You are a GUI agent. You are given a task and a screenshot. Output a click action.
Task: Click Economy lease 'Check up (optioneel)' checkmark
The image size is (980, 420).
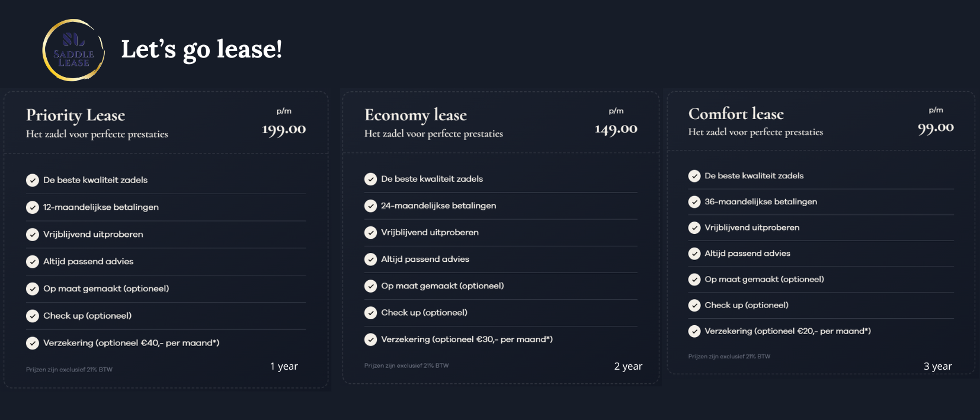370,313
